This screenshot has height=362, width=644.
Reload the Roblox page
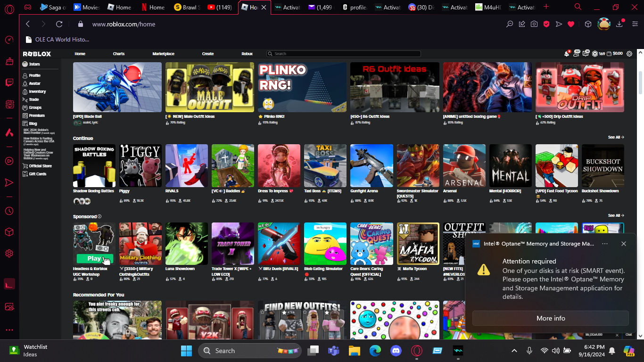59,24
